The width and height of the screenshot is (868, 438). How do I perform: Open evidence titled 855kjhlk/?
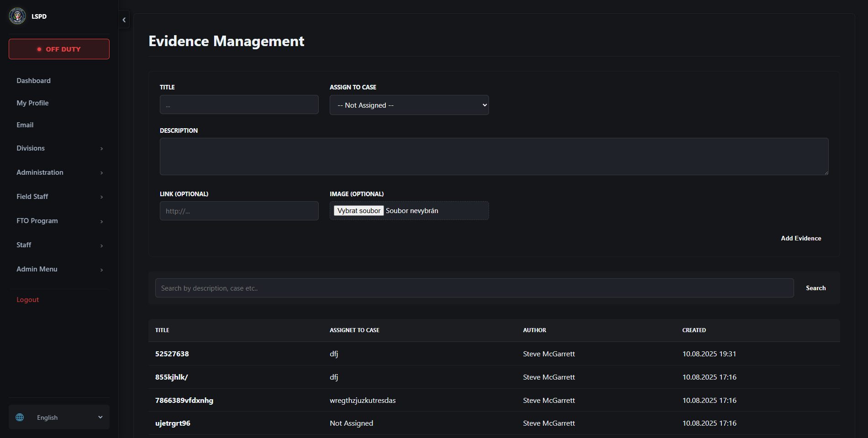172,377
